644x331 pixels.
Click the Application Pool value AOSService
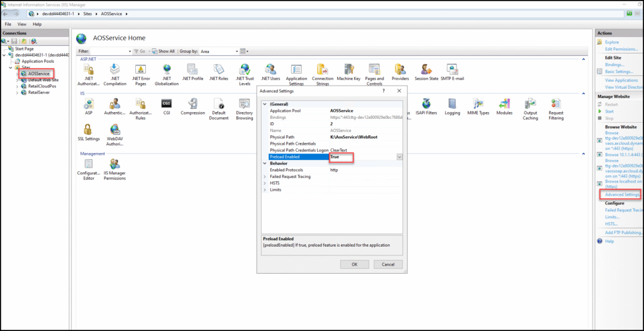[x=365, y=111]
